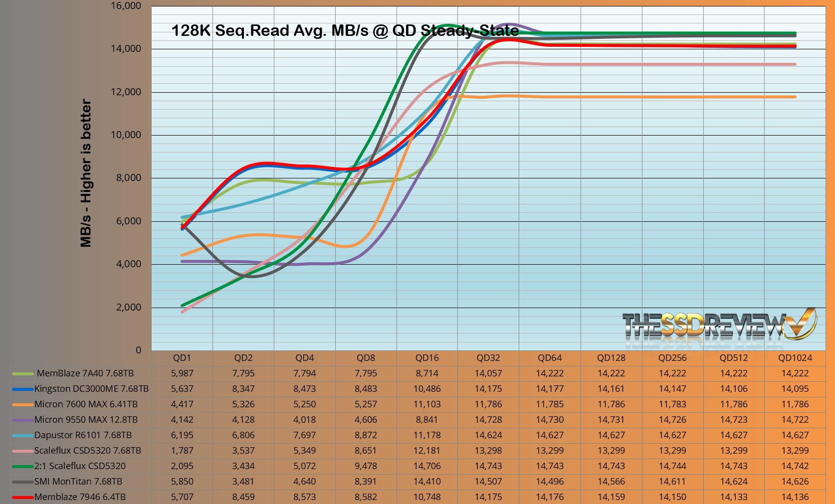Select the QD4 column header
The image size is (835, 504).
(305, 358)
